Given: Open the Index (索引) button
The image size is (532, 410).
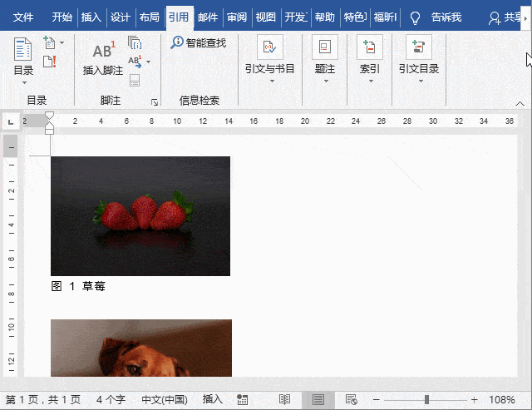Looking at the screenshot, I should pyautogui.click(x=369, y=60).
